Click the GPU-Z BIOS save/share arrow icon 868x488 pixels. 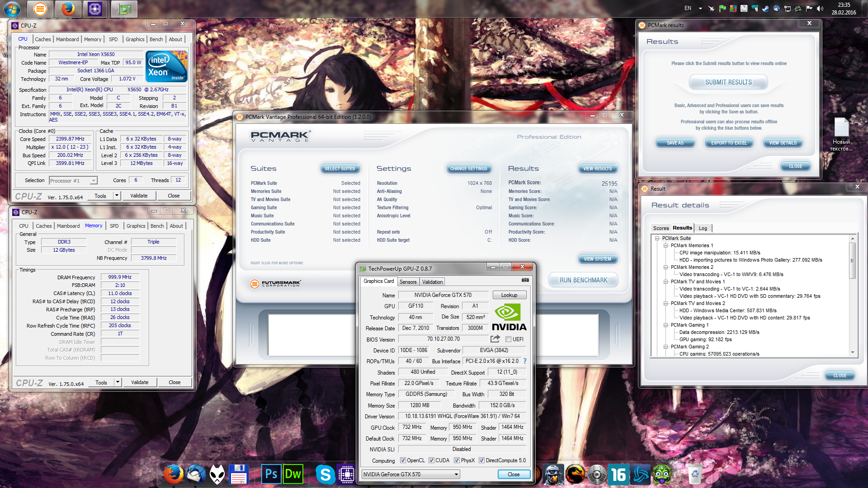point(495,339)
